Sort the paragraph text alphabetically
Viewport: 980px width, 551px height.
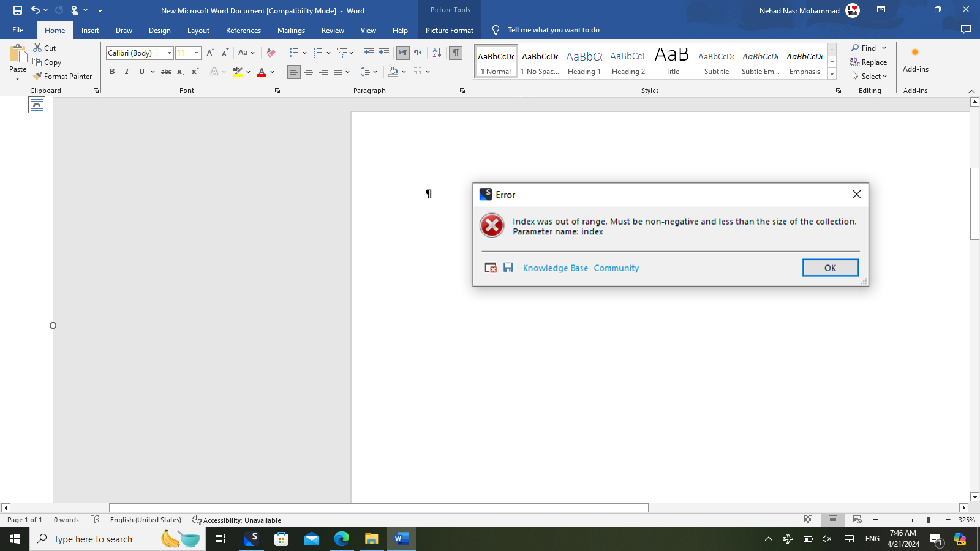[437, 53]
